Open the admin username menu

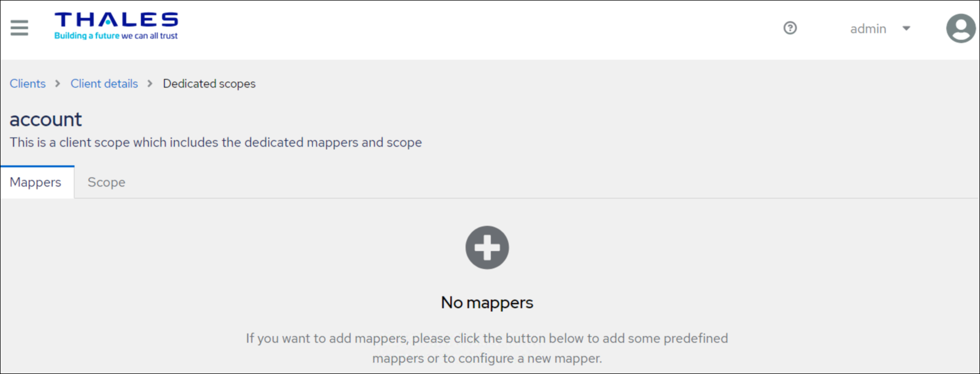(x=868, y=29)
